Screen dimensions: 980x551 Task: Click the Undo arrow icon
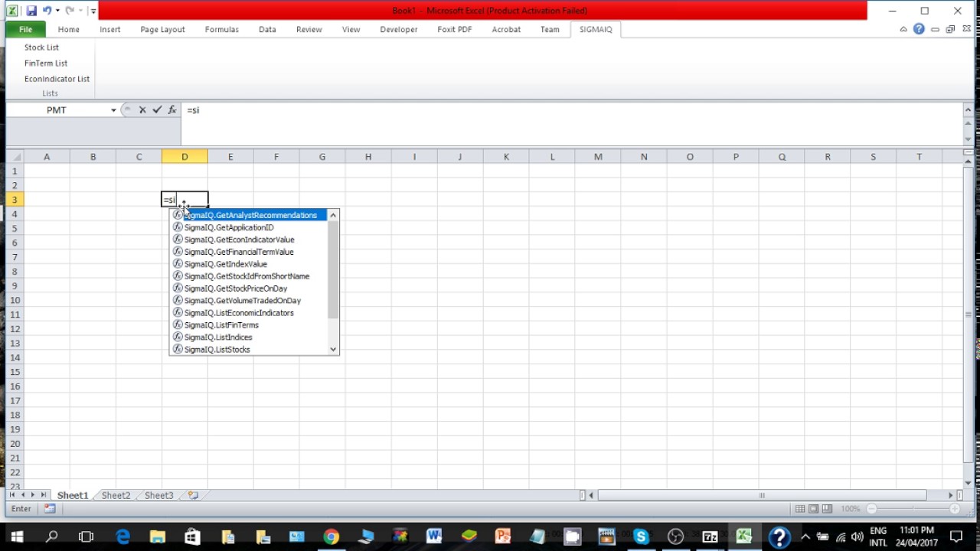tap(47, 11)
